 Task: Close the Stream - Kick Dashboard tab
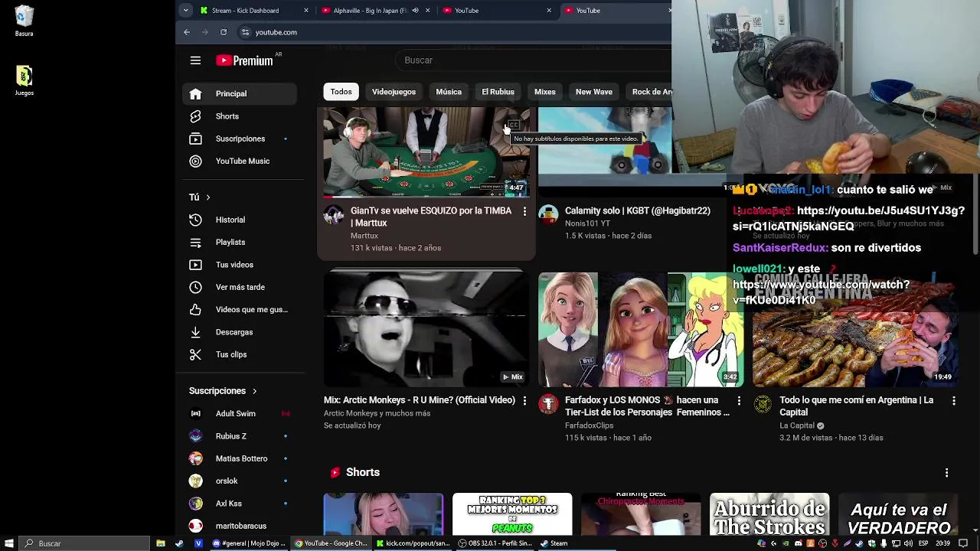coord(306,11)
